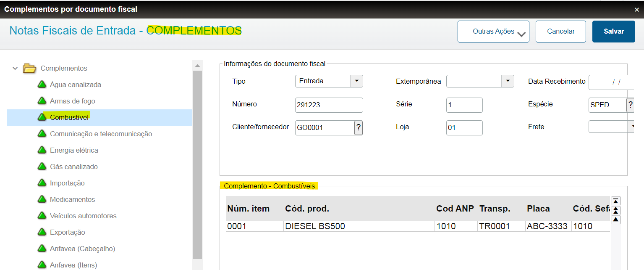
Task: Click the green icon beside Comunicação e telecomunicação
Action: pyautogui.click(x=42, y=134)
